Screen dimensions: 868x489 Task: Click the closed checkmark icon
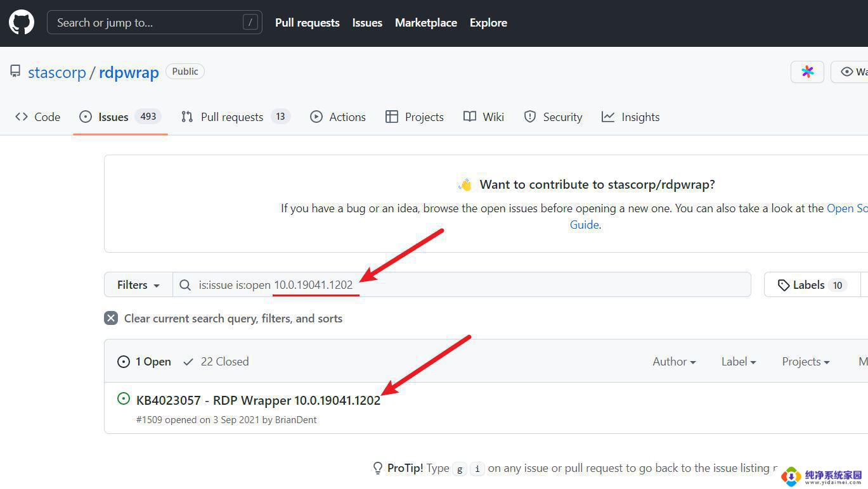click(x=188, y=362)
